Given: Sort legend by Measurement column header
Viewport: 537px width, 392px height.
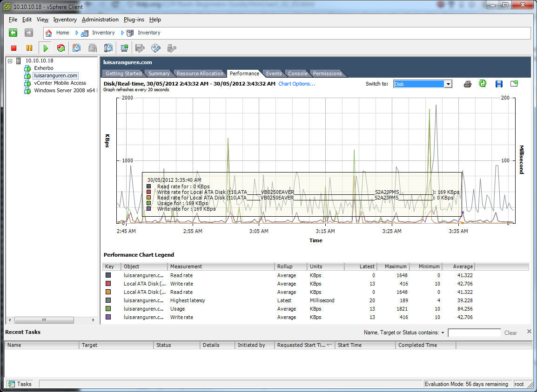Looking at the screenshot, I should [x=221, y=267].
